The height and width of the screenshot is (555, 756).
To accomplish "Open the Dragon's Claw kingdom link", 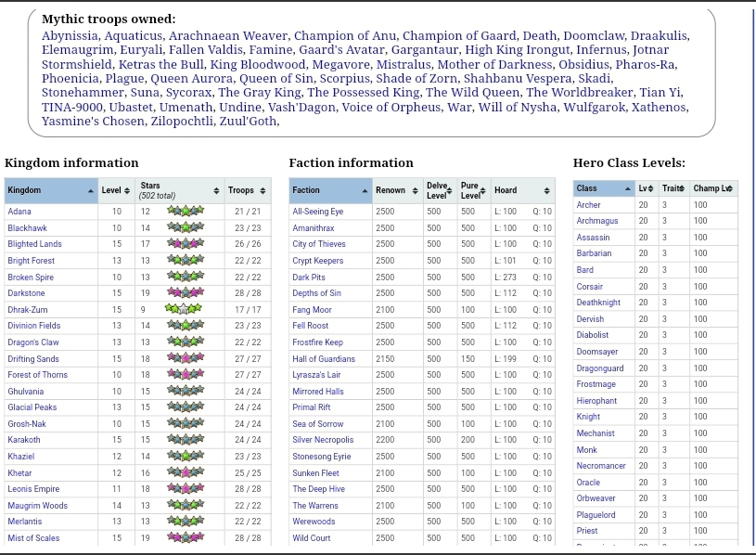I will (x=33, y=342).
